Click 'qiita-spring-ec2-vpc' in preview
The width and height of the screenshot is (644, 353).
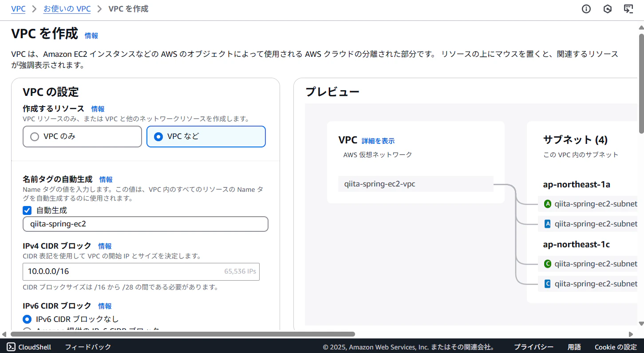[416, 184]
